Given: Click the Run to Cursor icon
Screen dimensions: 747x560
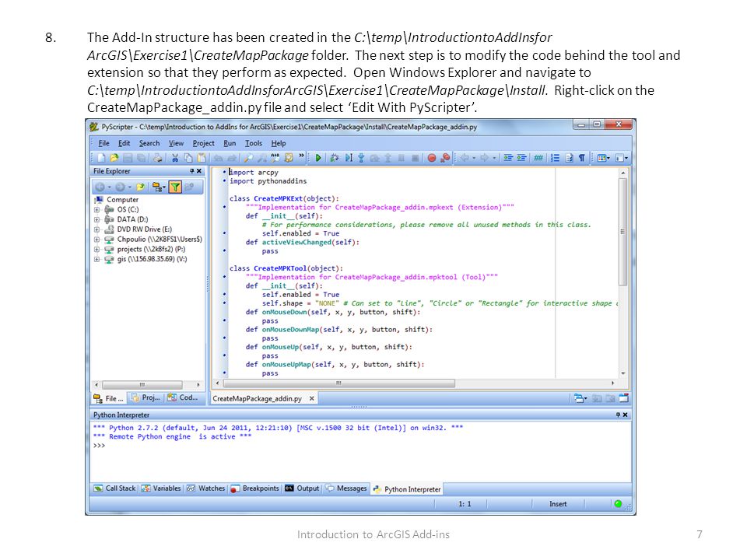Looking at the screenshot, I should click(349, 158).
